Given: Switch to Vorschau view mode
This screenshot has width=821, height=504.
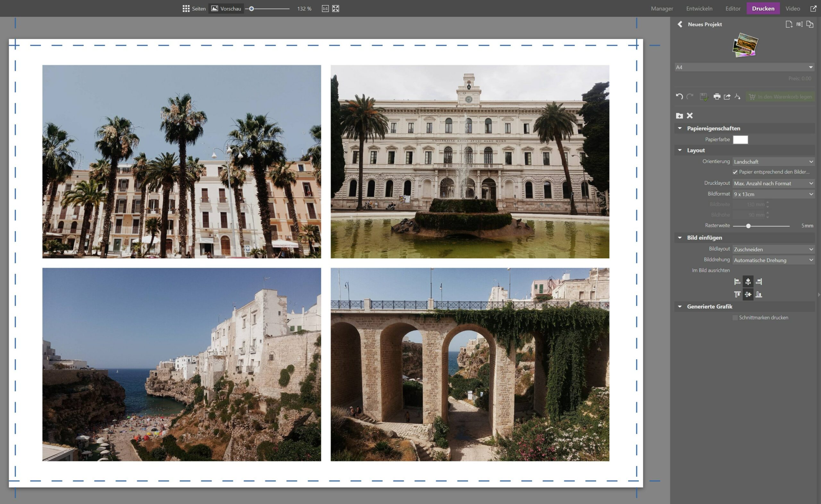Looking at the screenshot, I should (x=226, y=9).
